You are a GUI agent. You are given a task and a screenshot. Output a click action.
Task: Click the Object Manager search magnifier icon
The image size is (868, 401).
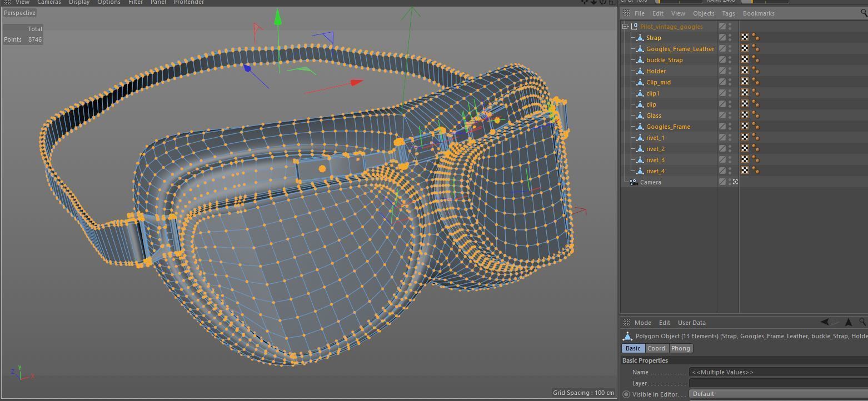click(x=864, y=13)
